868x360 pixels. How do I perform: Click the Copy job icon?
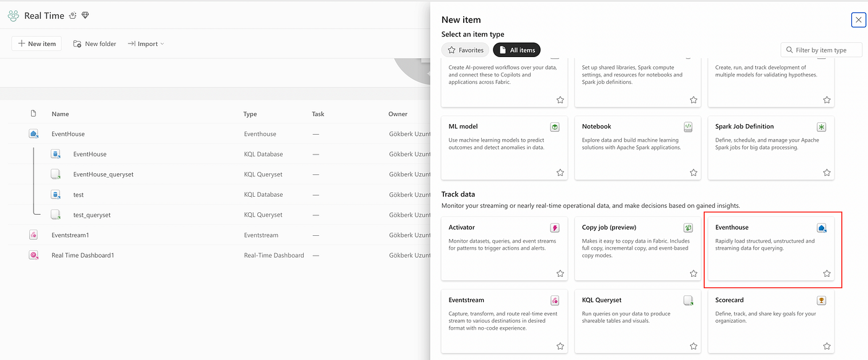(x=688, y=228)
